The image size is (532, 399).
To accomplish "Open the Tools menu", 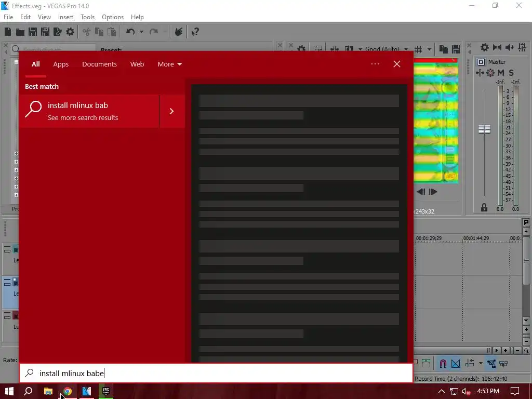I will point(87,17).
